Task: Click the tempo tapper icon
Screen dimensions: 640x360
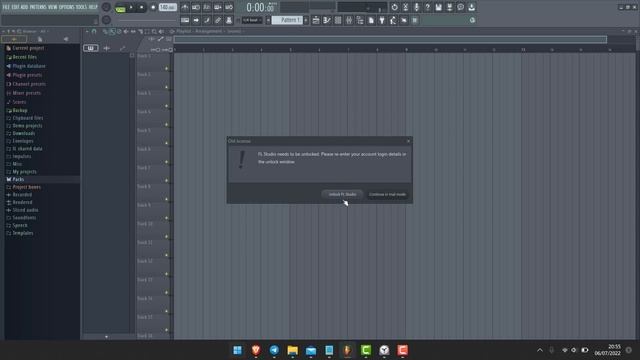Action: tap(393, 20)
